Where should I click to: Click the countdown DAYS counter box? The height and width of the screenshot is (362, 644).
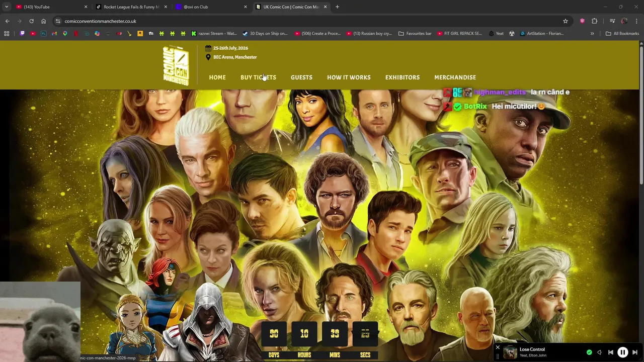coord(274,334)
